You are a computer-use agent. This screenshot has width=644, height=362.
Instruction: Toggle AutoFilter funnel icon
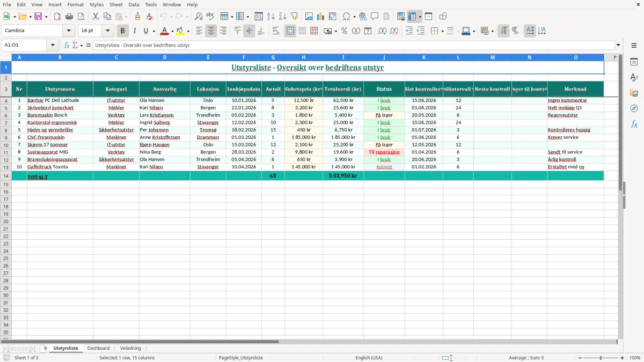[294, 17]
